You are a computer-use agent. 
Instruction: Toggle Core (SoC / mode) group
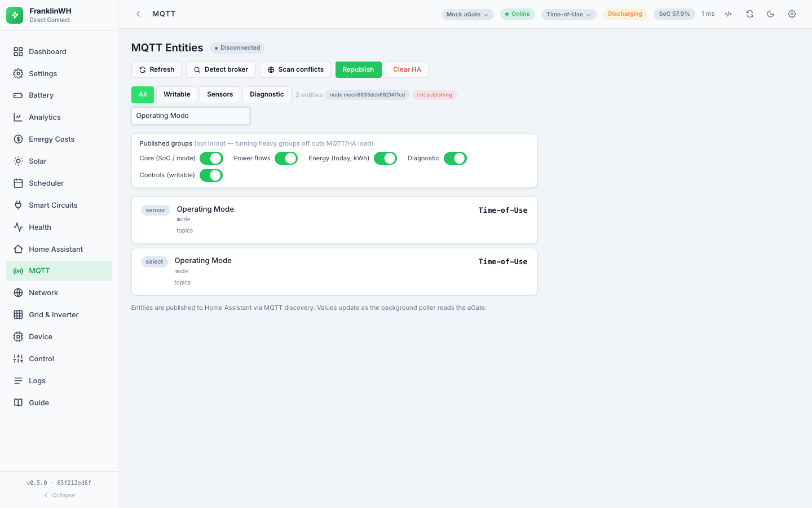pos(211,159)
